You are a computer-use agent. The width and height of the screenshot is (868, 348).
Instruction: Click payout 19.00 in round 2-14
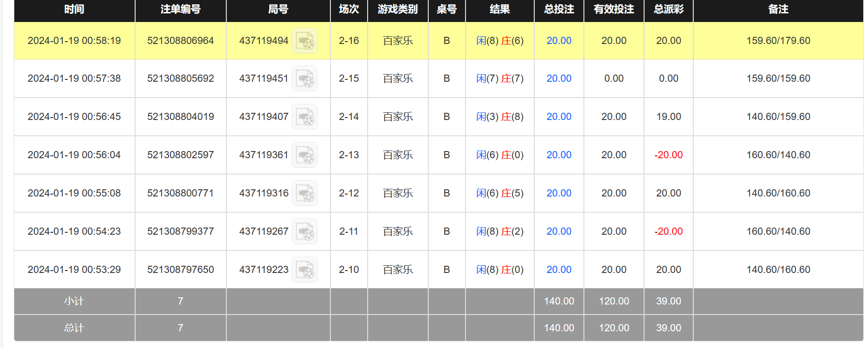pos(668,117)
